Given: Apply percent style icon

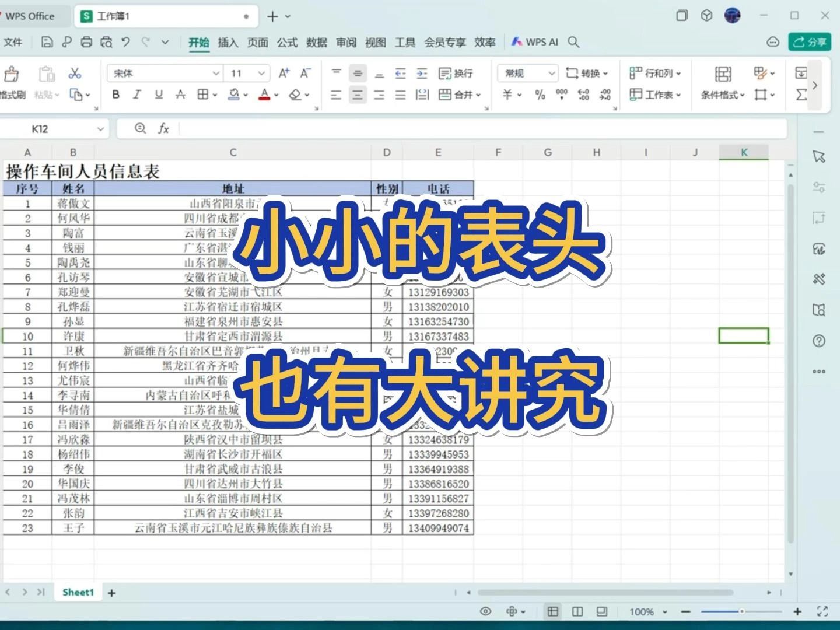Looking at the screenshot, I should click(x=540, y=94).
